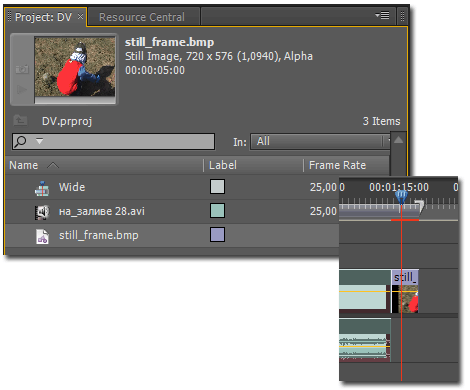
Task: Click the panel gripper at right edge
Action: point(402,16)
